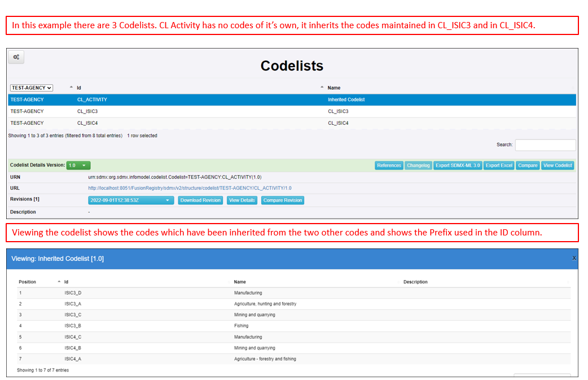Open View Codelist for CL_ACTIVITY
This screenshot has height=380, width=588.
click(x=558, y=165)
